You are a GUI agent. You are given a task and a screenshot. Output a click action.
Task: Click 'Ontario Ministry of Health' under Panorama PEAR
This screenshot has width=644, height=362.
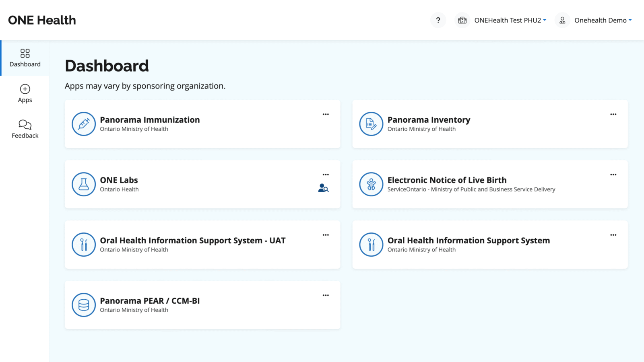point(134,310)
